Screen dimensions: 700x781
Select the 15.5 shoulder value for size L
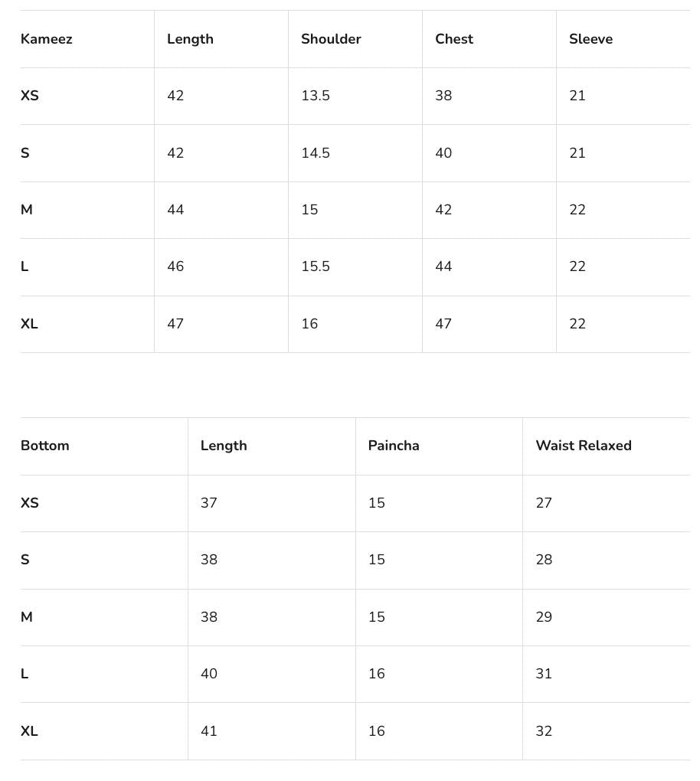click(x=316, y=266)
